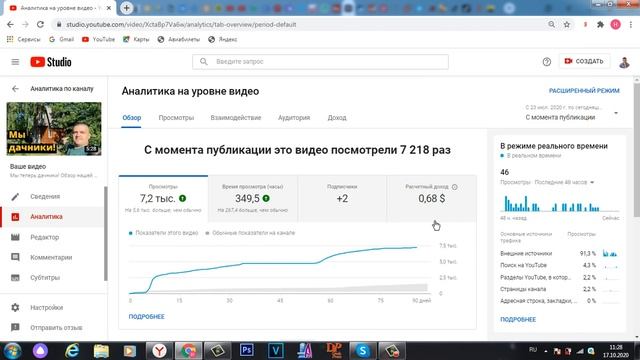Open the Яндекс bookmark
The height and width of the screenshot is (360, 640).
pos(222,39)
